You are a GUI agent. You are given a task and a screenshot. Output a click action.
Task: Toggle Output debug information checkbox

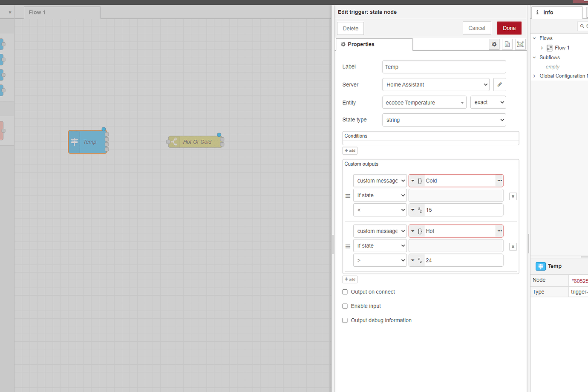tap(345, 320)
